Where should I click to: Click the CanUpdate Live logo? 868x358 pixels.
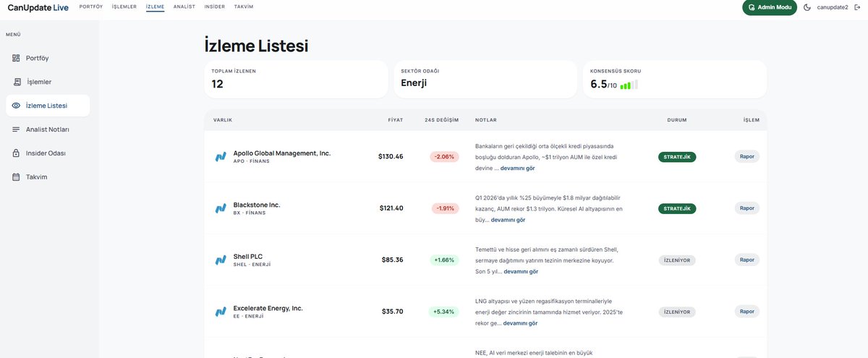click(38, 7)
